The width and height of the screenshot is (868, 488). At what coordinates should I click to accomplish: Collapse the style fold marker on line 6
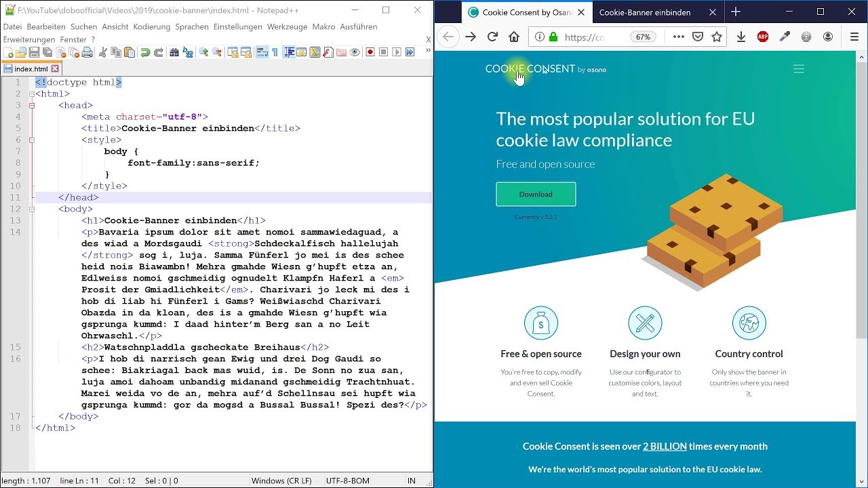pos(31,140)
